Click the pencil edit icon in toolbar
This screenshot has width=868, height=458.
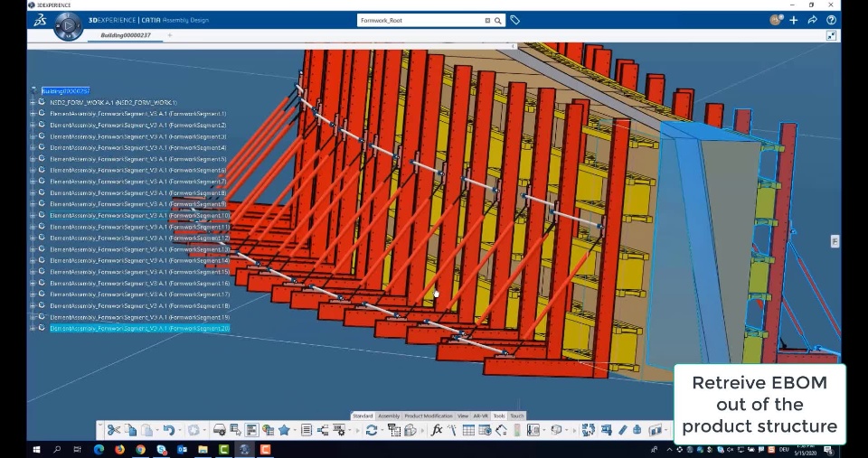click(622, 430)
